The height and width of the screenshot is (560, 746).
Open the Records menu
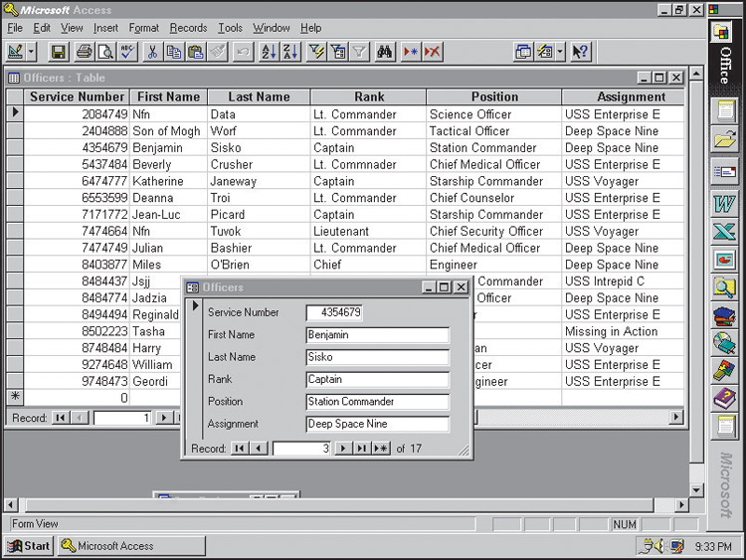(188, 28)
